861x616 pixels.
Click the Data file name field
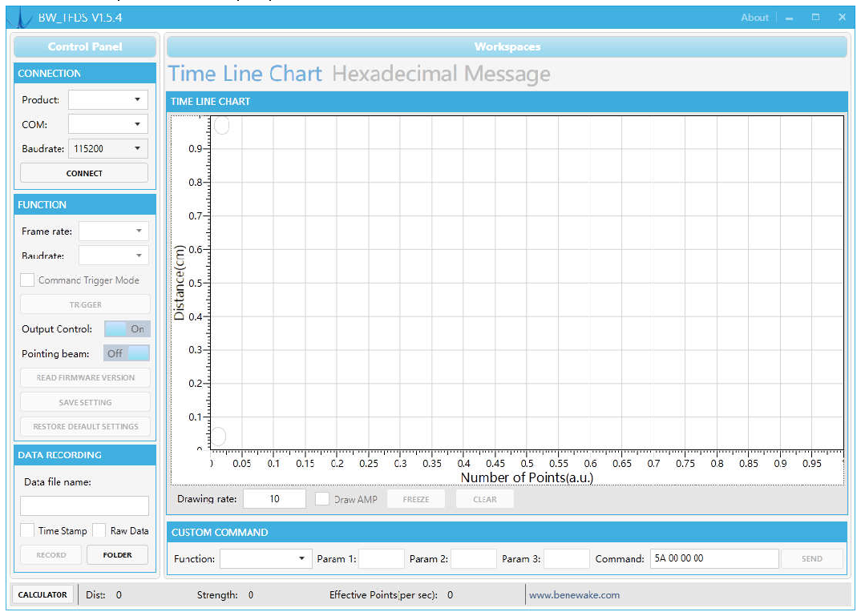coord(84,505)
